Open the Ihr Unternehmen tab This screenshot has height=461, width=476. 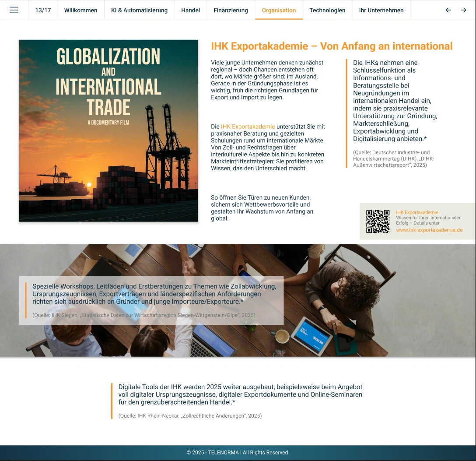[381, 10]
